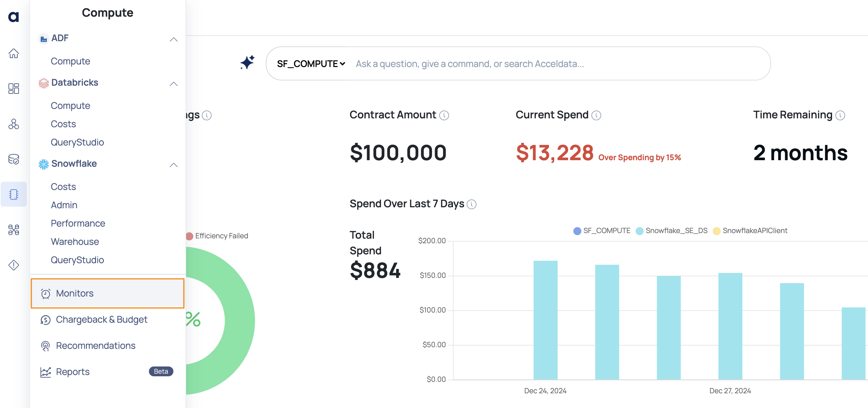This screenshot has height=408, width=868.
Task: Open Warehouse under Snowflake
Action: pyautogui.click(x=75, y=242)
